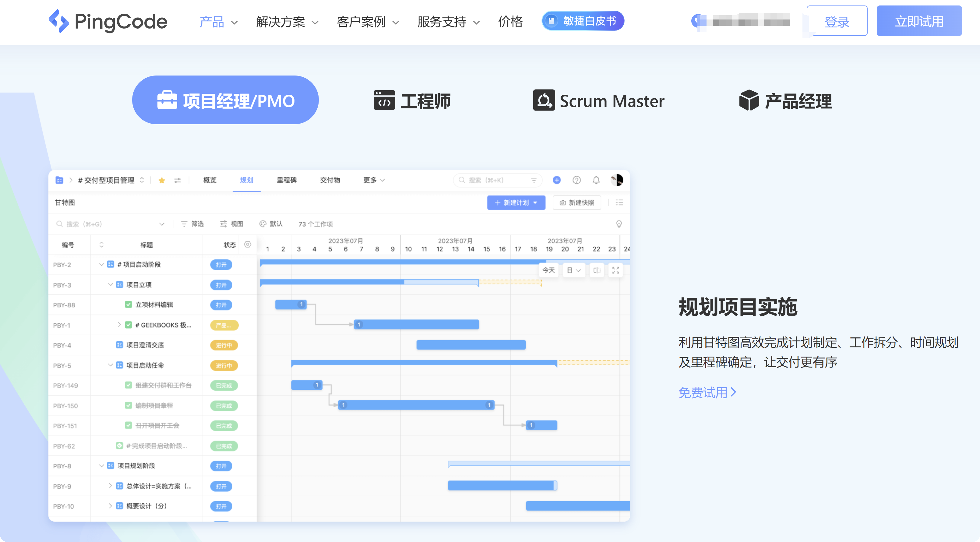Viewport: 980px width, 542px height.
Task: Click the 搜索 (⌘+K) search field
Action: (495, 180)
